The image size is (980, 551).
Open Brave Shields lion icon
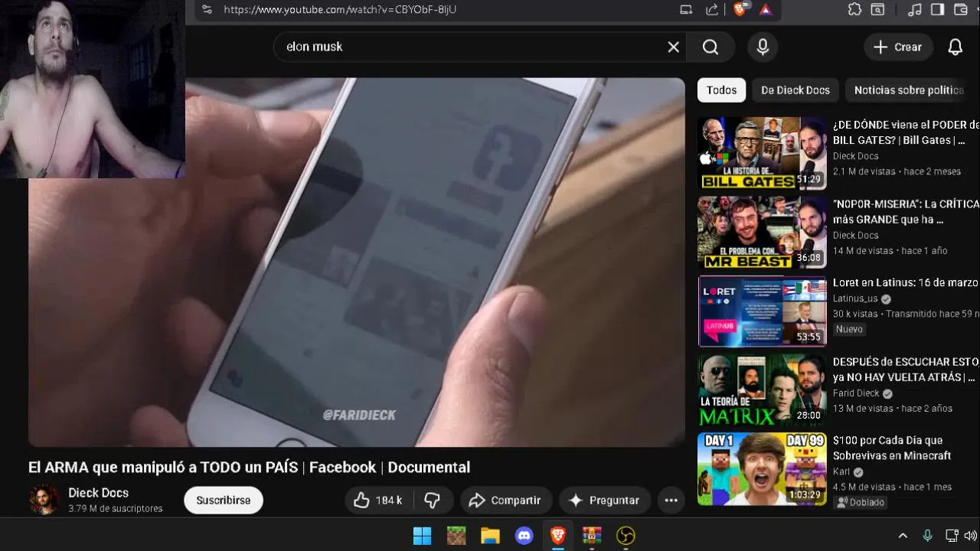pos(740,9)
